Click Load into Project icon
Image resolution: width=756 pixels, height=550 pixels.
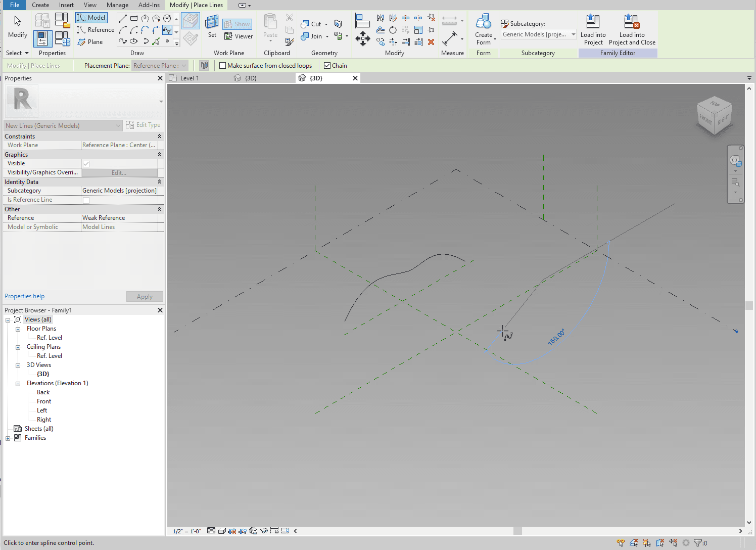click(x=593, y=21)
